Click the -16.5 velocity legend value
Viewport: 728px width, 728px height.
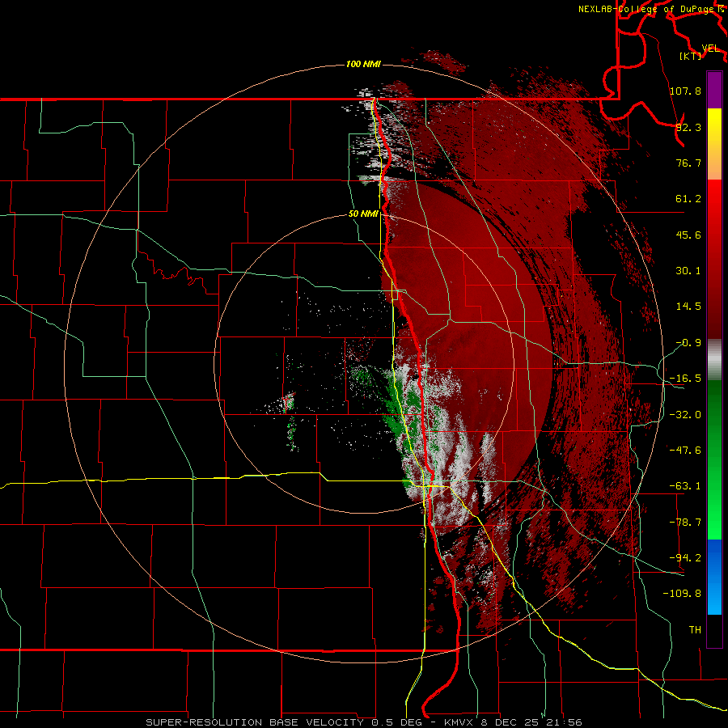coord(685,379)
